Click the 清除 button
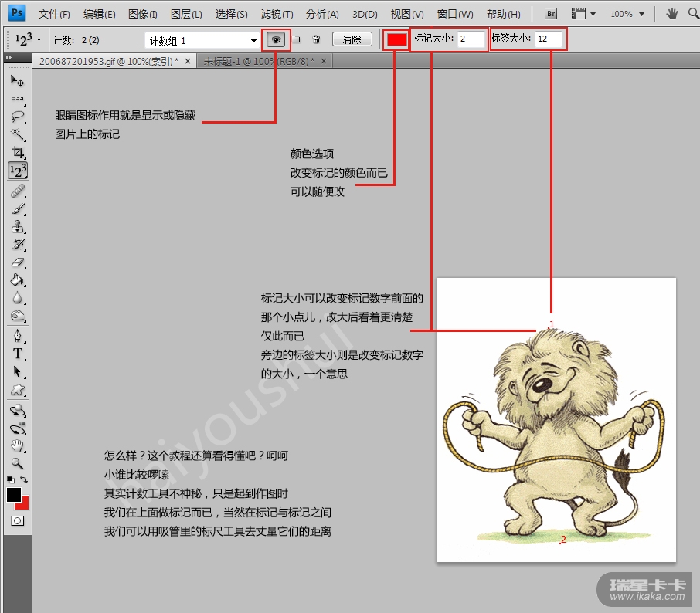Image resolution: width=700 pixels, height=613 pixels. click(x=352, y=39)
